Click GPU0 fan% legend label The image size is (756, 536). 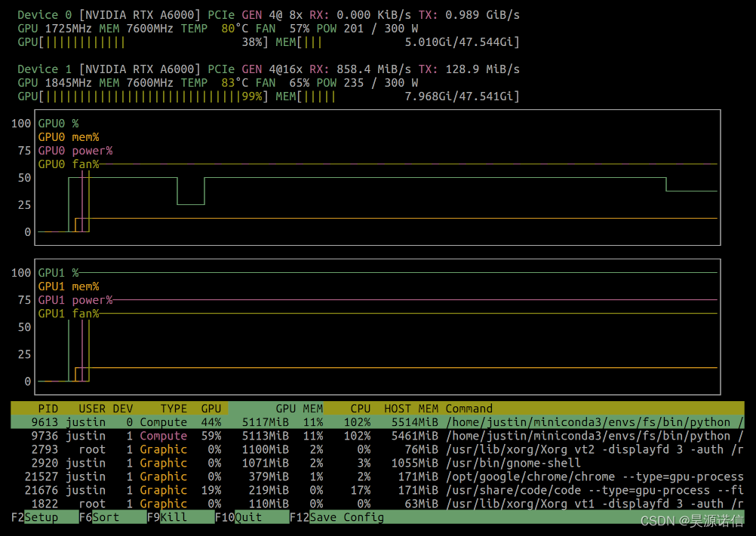click(x=69, y=164)
